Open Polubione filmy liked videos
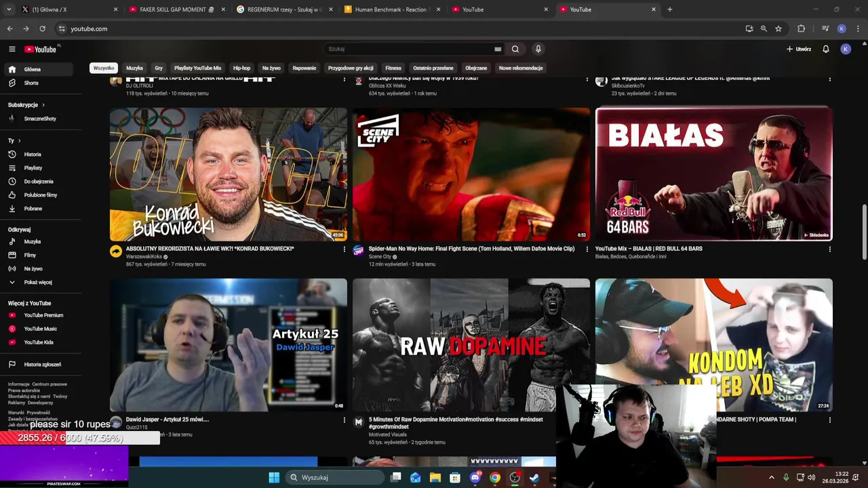868x488 pixels. pos(41,195)
